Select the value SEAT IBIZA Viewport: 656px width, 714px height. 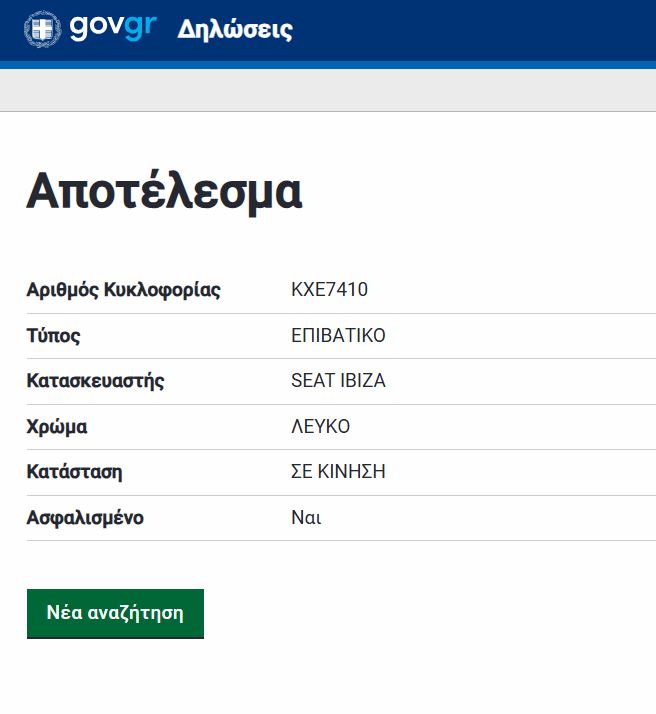click(338, 381)
